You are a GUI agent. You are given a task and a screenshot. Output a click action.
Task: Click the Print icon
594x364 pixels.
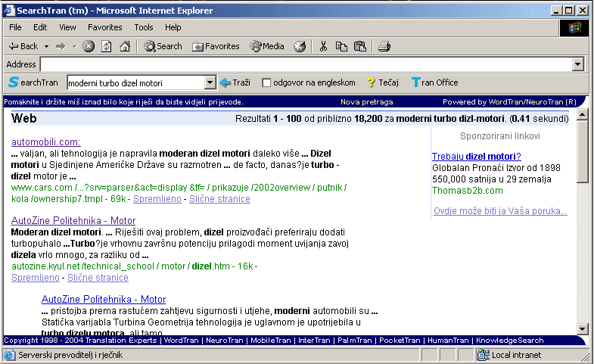[384, 46]
